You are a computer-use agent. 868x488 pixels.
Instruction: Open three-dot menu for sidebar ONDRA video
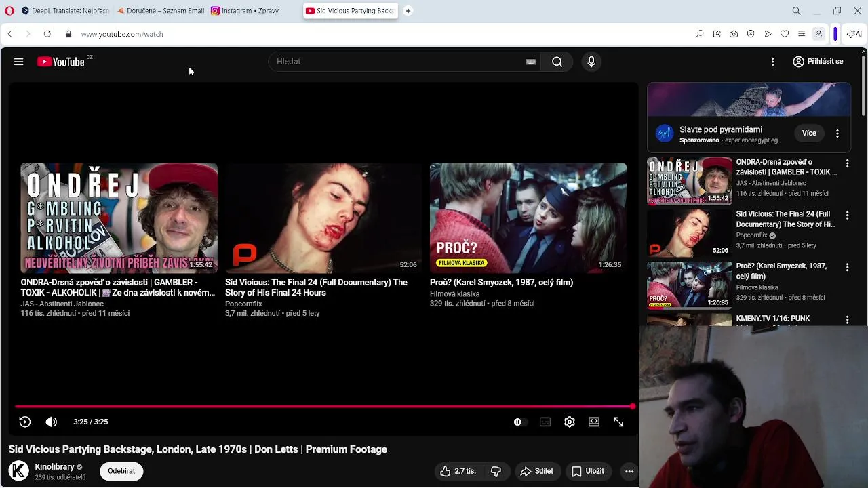coord(847,163)
